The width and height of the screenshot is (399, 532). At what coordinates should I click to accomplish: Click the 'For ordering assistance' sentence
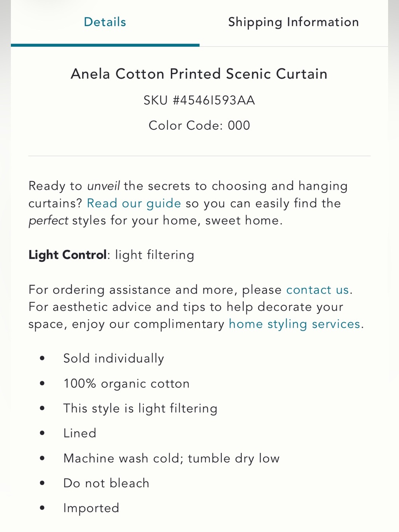(x=191, y=290)
